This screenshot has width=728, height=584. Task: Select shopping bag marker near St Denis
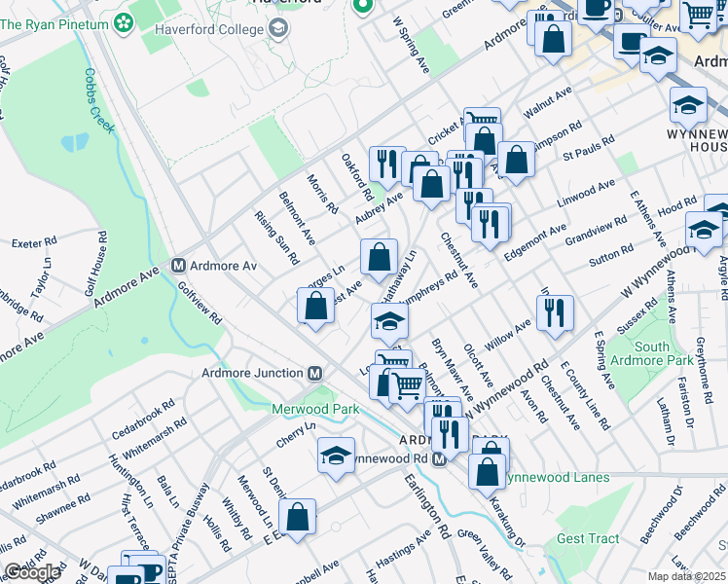[297, 519]
